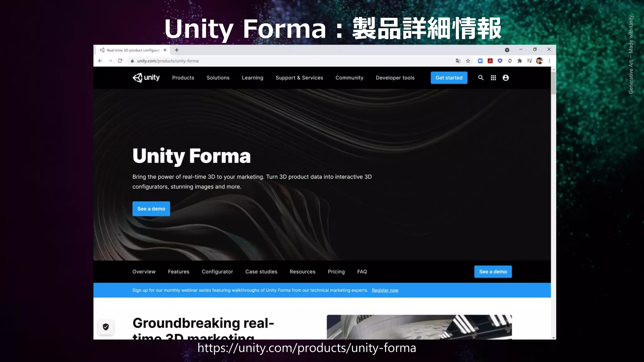Click the Unity Forma hero heading
Image resolution: width=644 pixels, height=362 pixels.
coord(192,156)
